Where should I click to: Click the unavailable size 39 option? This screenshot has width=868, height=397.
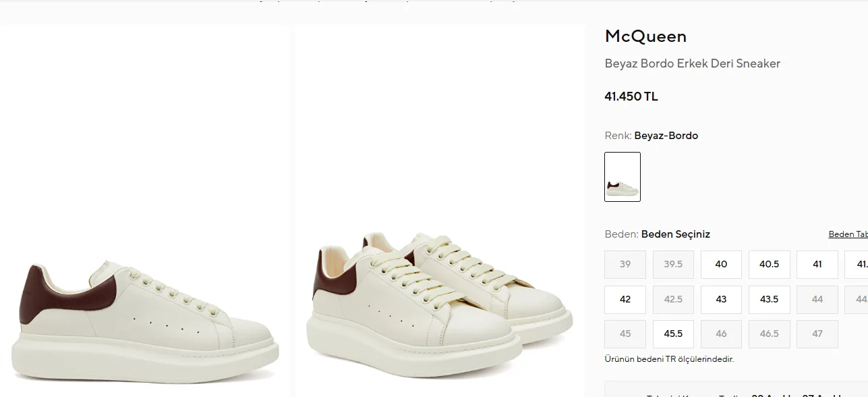(625, 265)
